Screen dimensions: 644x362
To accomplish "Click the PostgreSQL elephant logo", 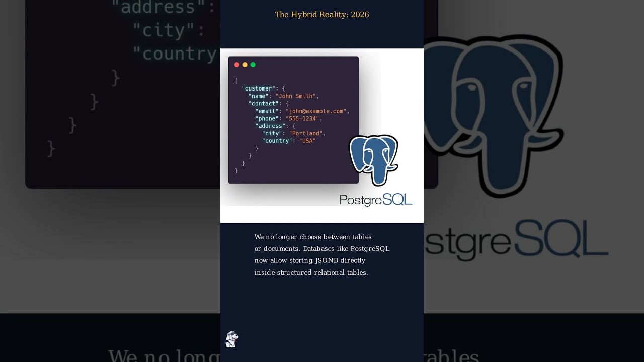I will point(374,160).
